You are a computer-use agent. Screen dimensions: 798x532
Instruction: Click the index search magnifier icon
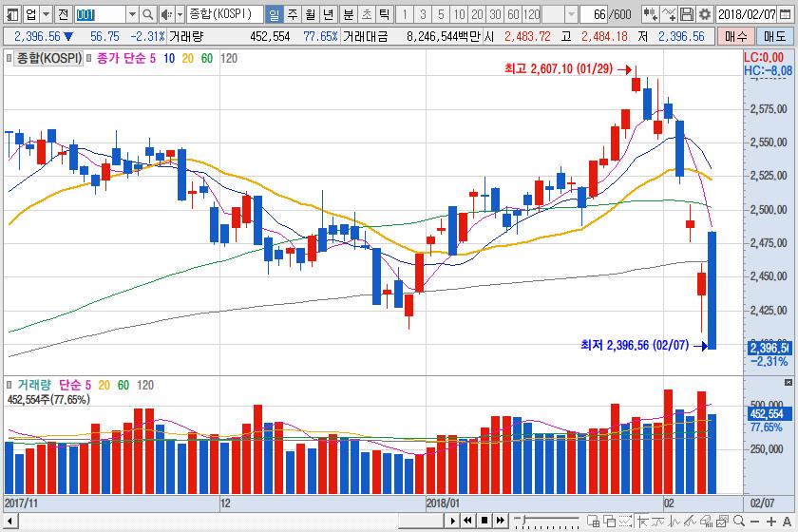click(147, 14)
